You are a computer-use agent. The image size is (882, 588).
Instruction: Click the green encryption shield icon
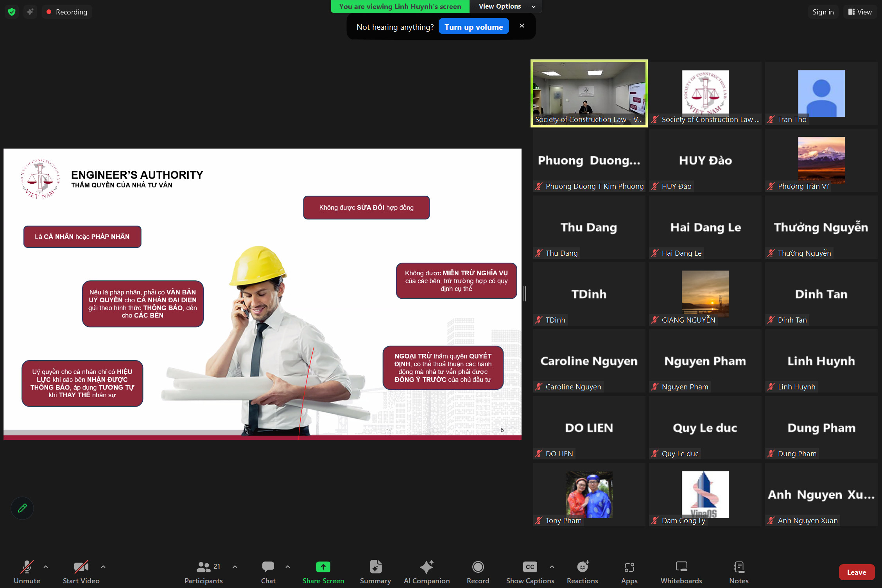tap(12, 12)
